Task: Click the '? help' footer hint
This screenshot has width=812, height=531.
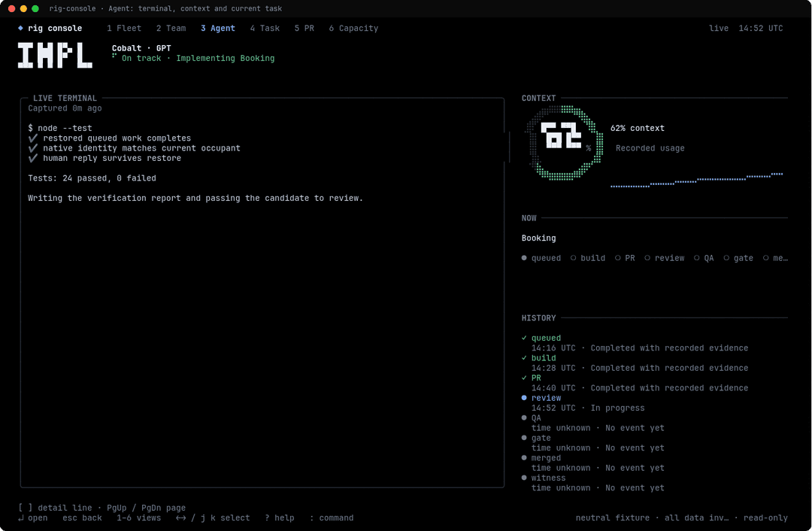Action: click(280, 517)
